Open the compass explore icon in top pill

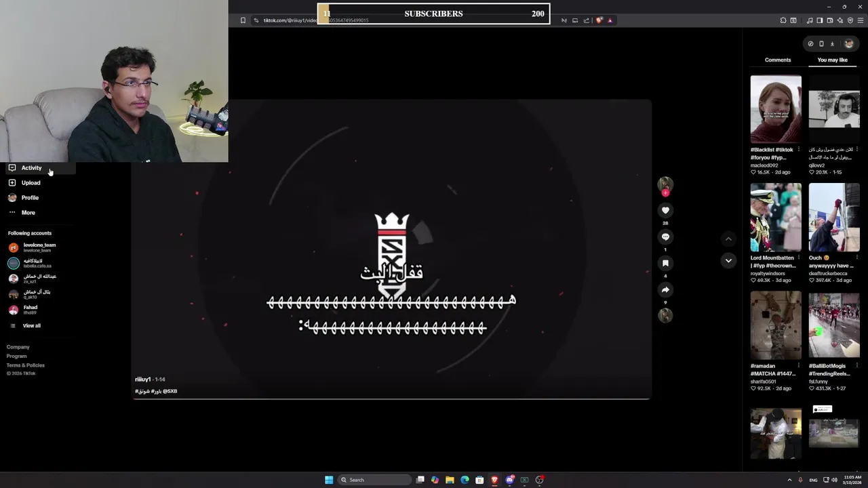pyautogui.click(x=810, y=44)
